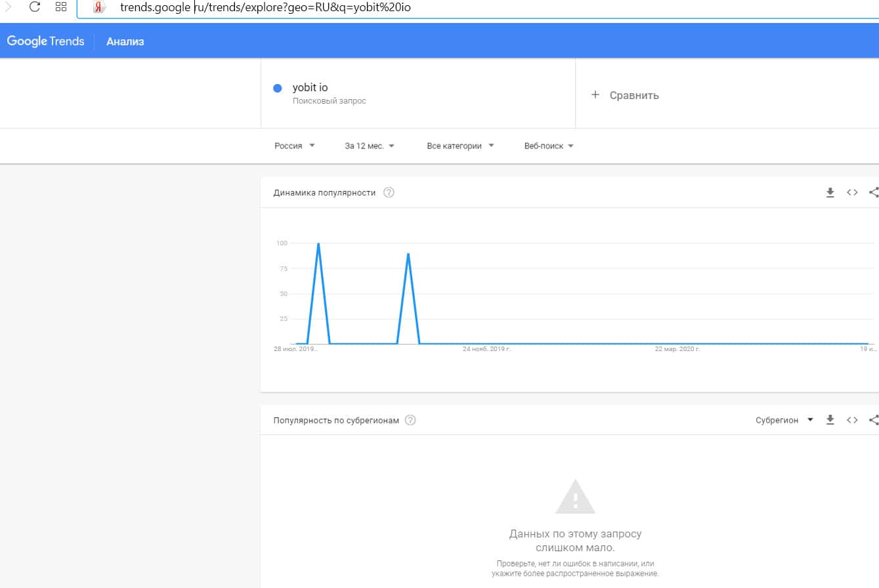879x588 pixels.
Task: Open the Анализ section link
Action: tap(125, 41)
